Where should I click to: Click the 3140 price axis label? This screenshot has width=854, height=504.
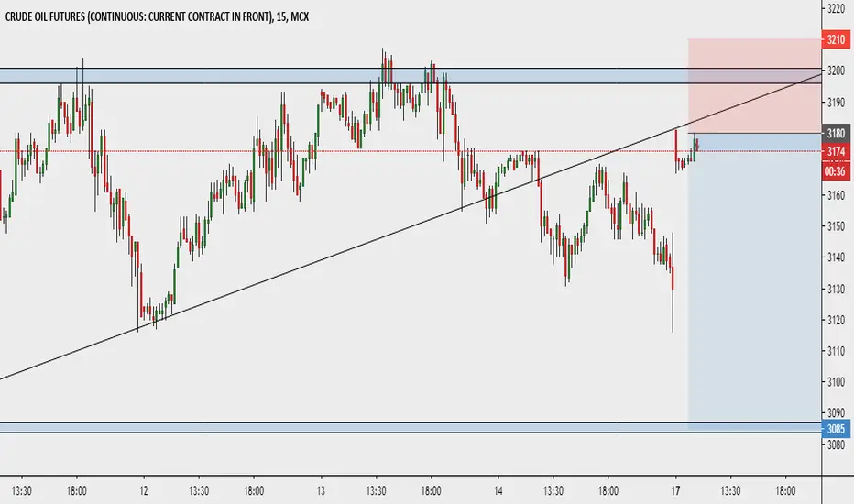pos(836,257)
